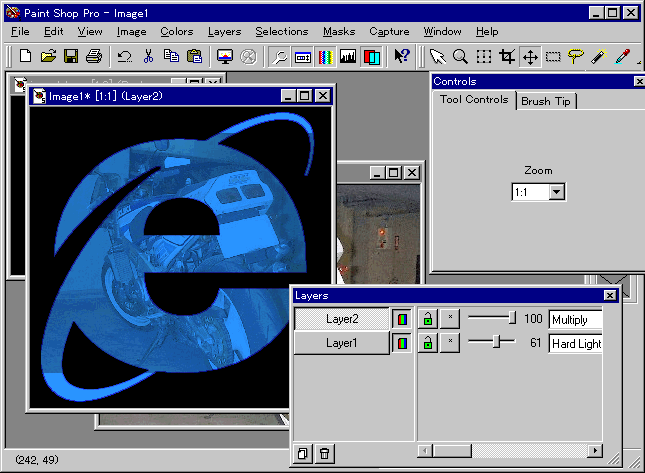Toggle the control palette toolbar button
Screen dimensions: 645x473
[x=303, y=57]
